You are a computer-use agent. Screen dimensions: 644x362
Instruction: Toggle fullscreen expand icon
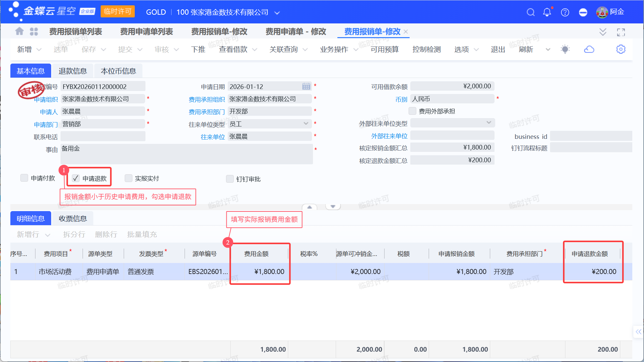(x=621, y=32)
